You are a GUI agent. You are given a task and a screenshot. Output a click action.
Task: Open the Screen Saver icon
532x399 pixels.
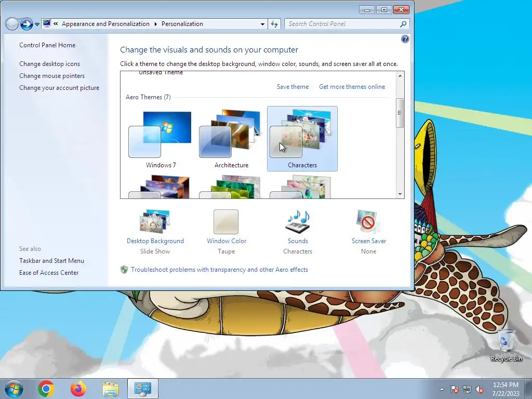368,222
